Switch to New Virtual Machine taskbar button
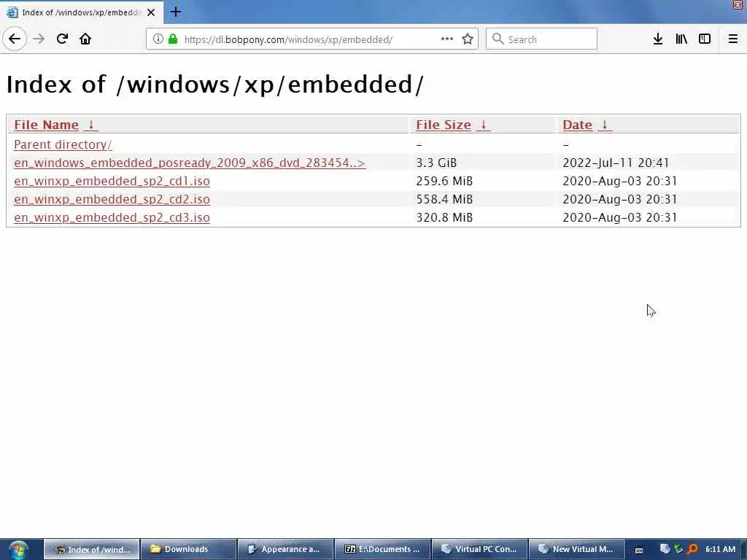The width and height of the screenshot is (747, 560). 577,549
